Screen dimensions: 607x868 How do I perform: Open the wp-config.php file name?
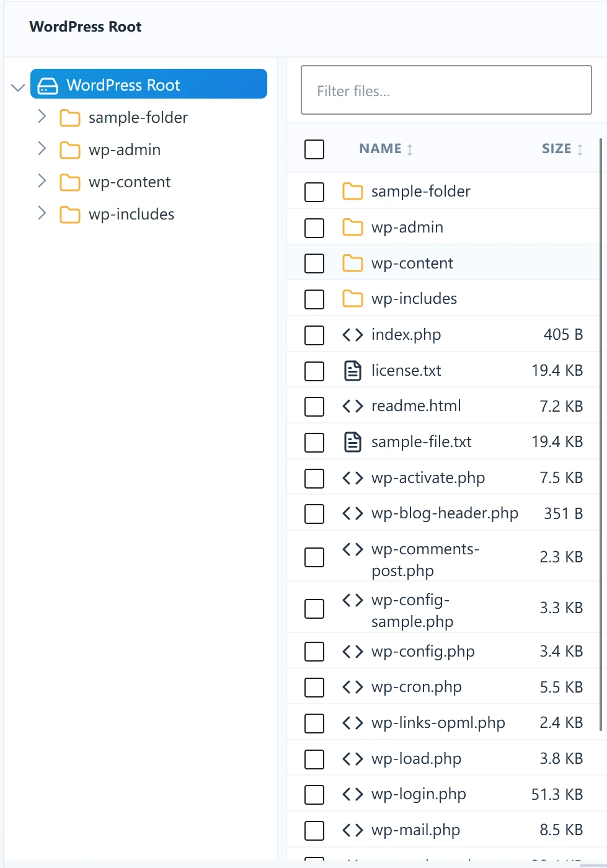point(423,652)
